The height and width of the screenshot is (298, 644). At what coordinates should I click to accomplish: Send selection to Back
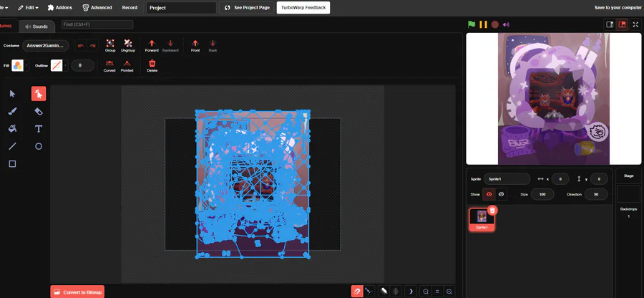(213, 45)
